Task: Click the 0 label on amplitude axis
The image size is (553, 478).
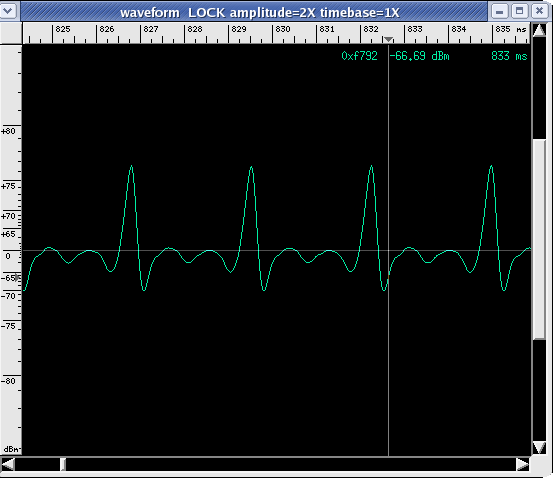Action: point(8,256)
